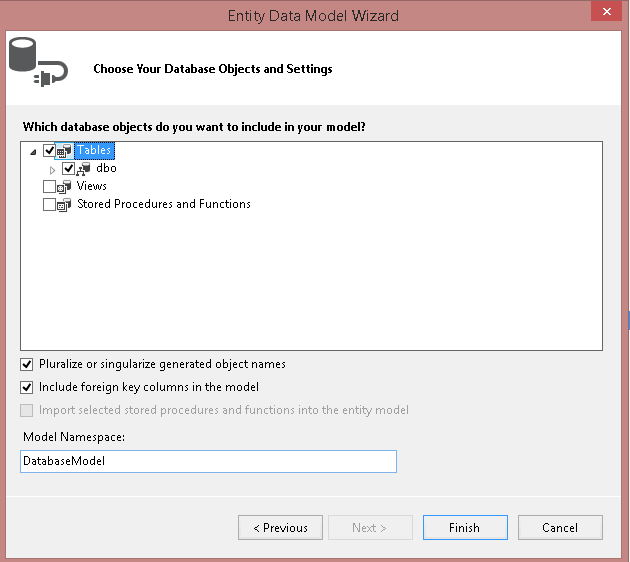Disable pluralize or singularize object names
Viewport: 630px width, 562px height.
(x=27, y=364)
